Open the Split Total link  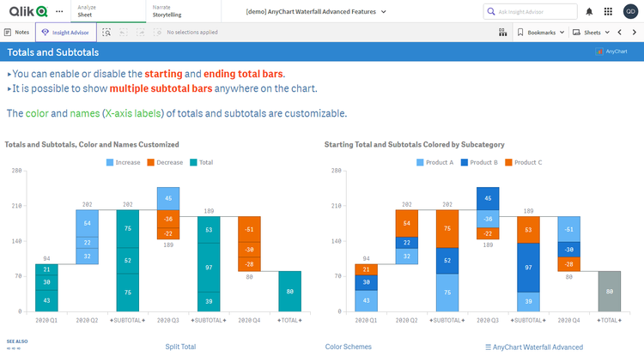[180, 347]
